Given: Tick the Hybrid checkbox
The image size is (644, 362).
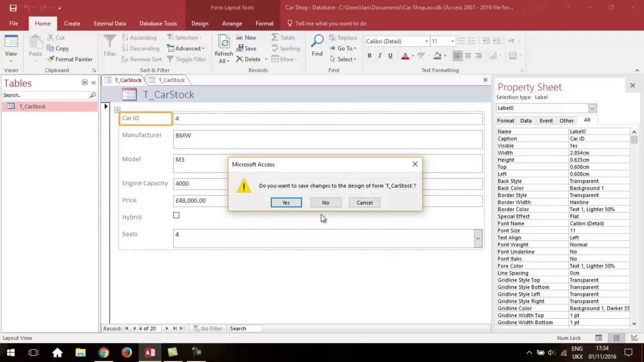Looking at the screenshot, I should [x=176, y=216].
